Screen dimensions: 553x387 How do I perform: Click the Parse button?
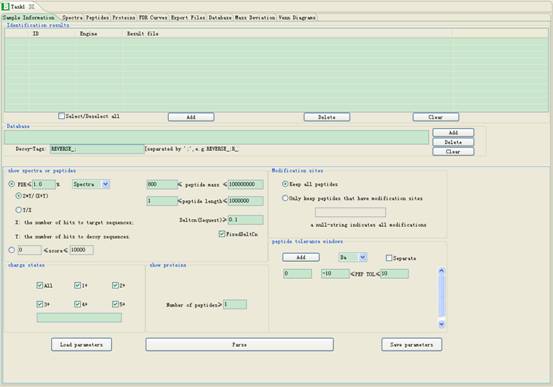pyautogui.click(x=239, y=344)
